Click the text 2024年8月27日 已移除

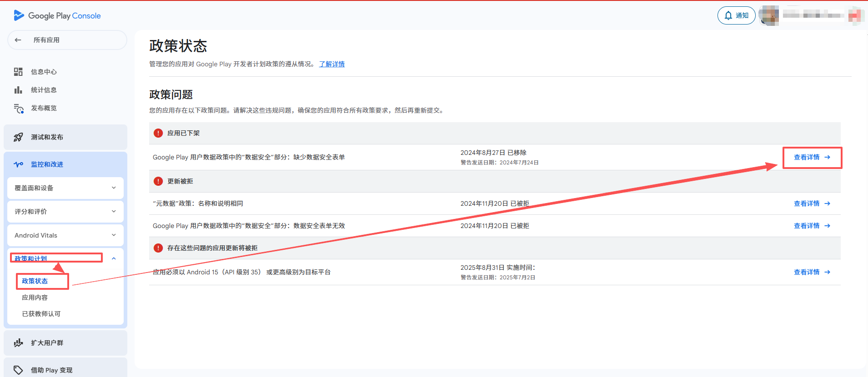pyautogui.click(x=493, y=153)
